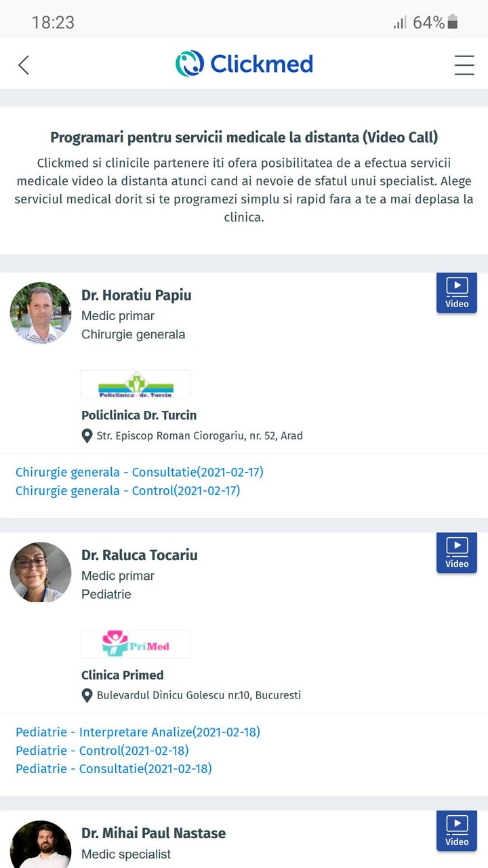Open Dr. Horatiu Papiu's profile photo
Screen dimensions: 488x868
click(x=41, y=313)
